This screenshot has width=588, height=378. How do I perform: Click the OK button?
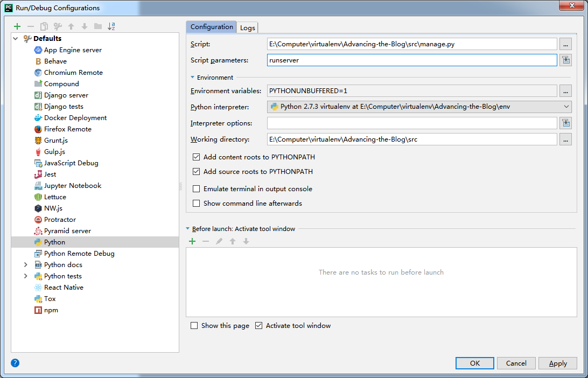pyautogui.click(x=475, y=363)
